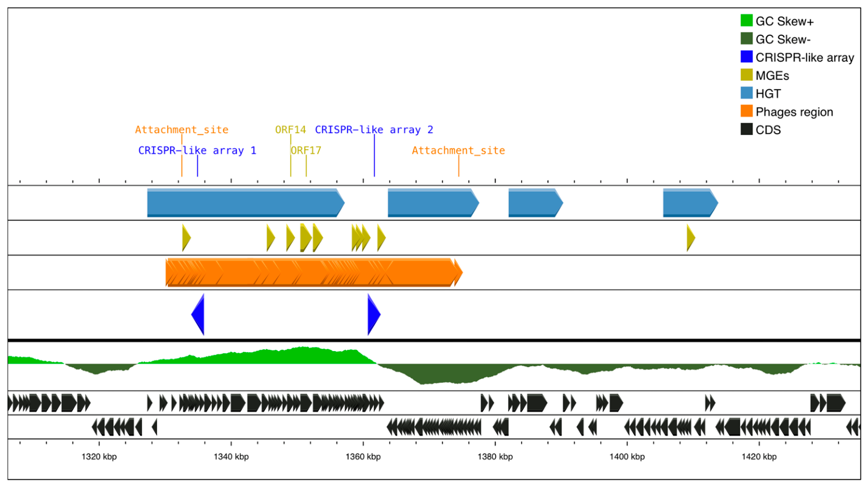The height and width of the screenshot is (487, 868).
Task: Select the ORF17 annotation label
Action: [x=306, y=150]
